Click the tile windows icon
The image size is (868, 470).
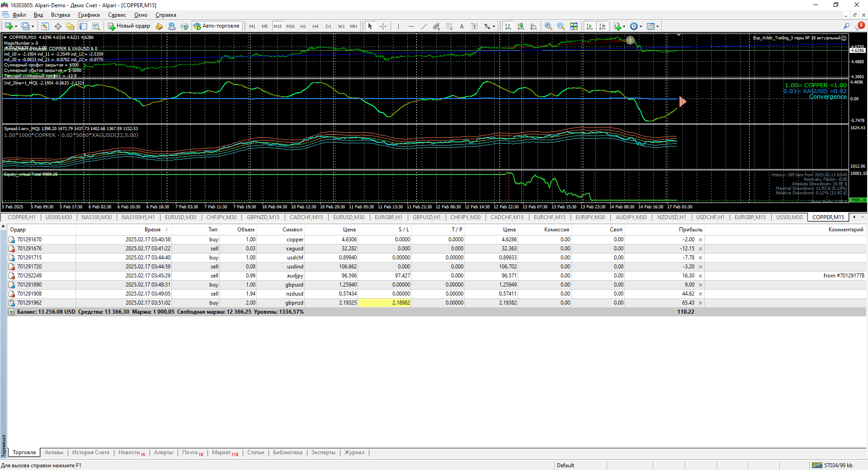[574, 26]
